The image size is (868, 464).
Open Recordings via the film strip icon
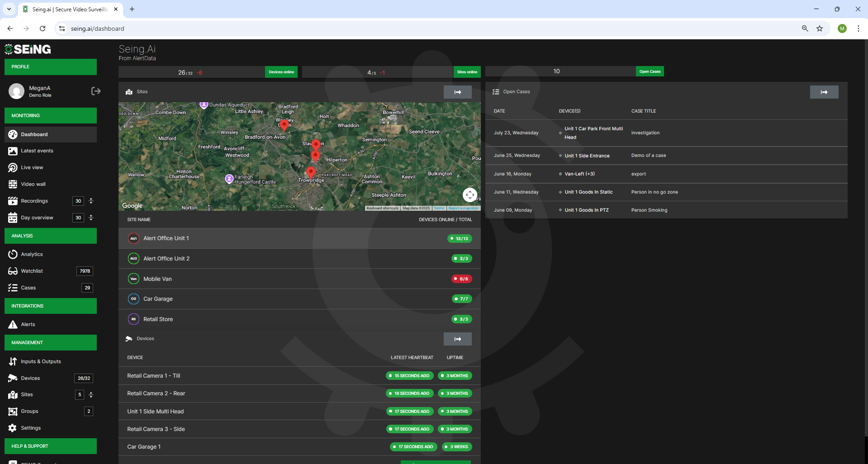[14, 201]
